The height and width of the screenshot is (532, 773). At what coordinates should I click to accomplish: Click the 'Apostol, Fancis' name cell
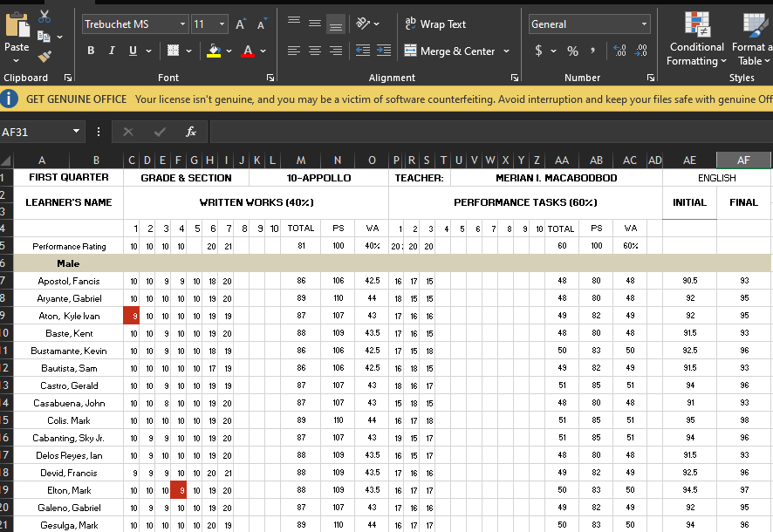(x=69, y=281)
